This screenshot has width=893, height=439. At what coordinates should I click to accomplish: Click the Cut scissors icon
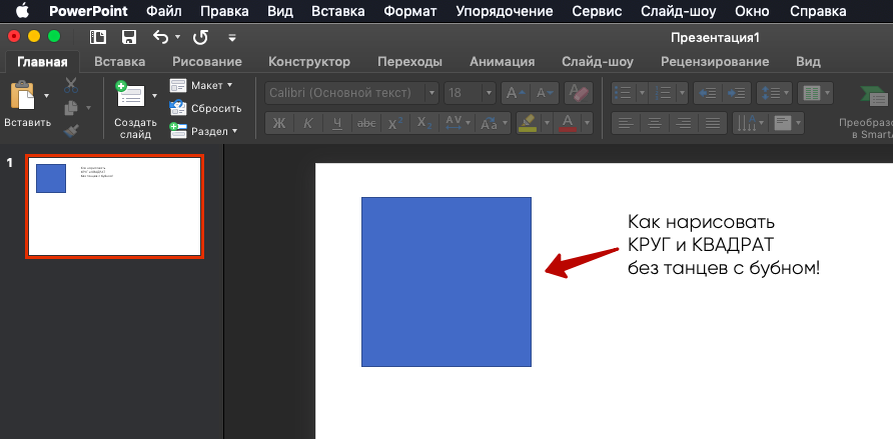coord(71,85)
